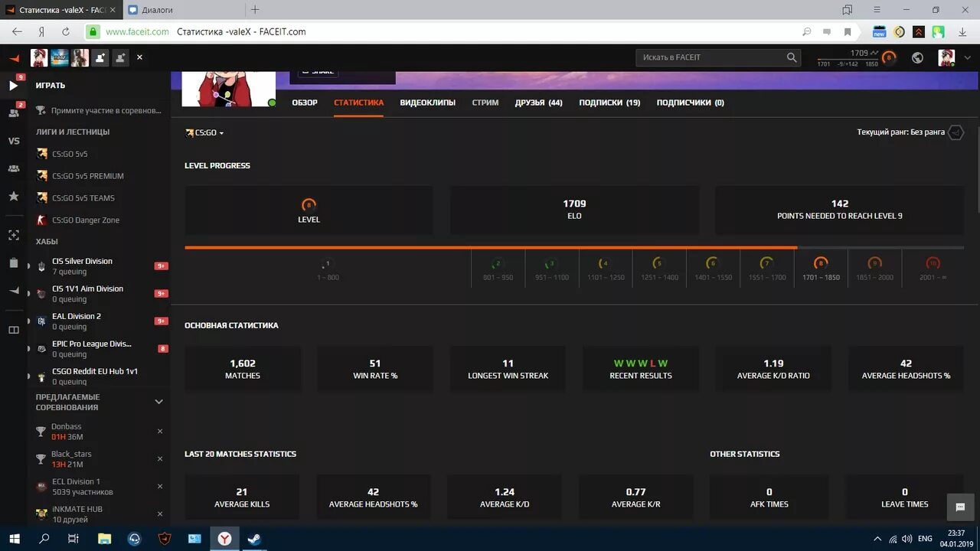
Task: Dismiss the INKMATE HUB suggestion
Action: [160, 514]
